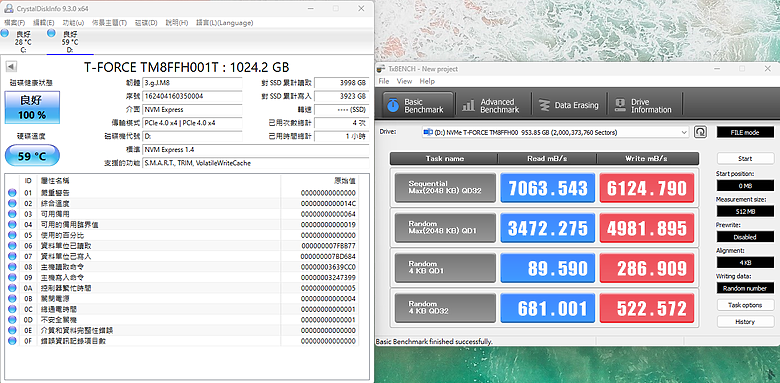Click the blue status dot for attribute 0F
The image size is (780, 383).
12,341
